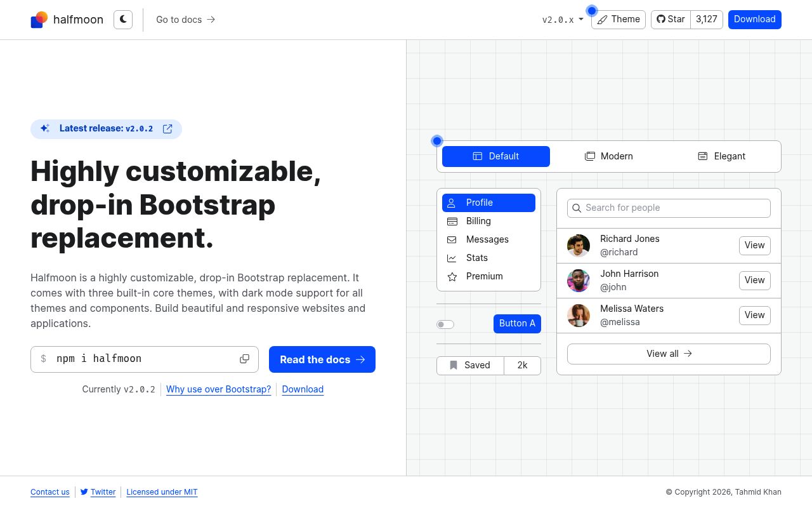Click the GitHub Star button
The image size is (812, 508).
click(671, 20)
